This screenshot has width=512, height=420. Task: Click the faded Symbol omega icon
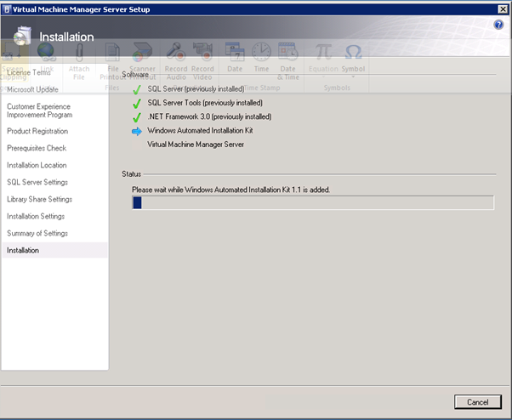click(353, 52)
